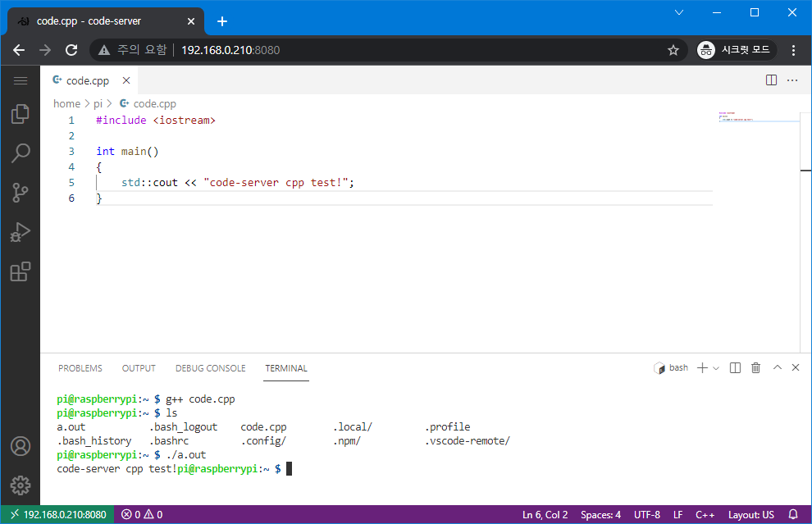This screenshot has width=812, height=524.
Task: Open errors and warnings status indicator
Action: 142,515
